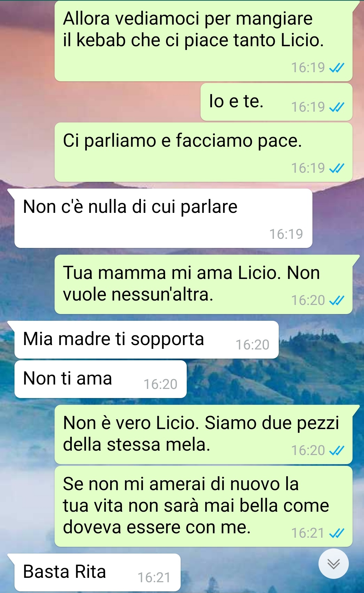Screen dimensions: 364x593
Task: Tap the 16:21 timestamp on 'Basta Rita'
Action: [x=154, y=577]
